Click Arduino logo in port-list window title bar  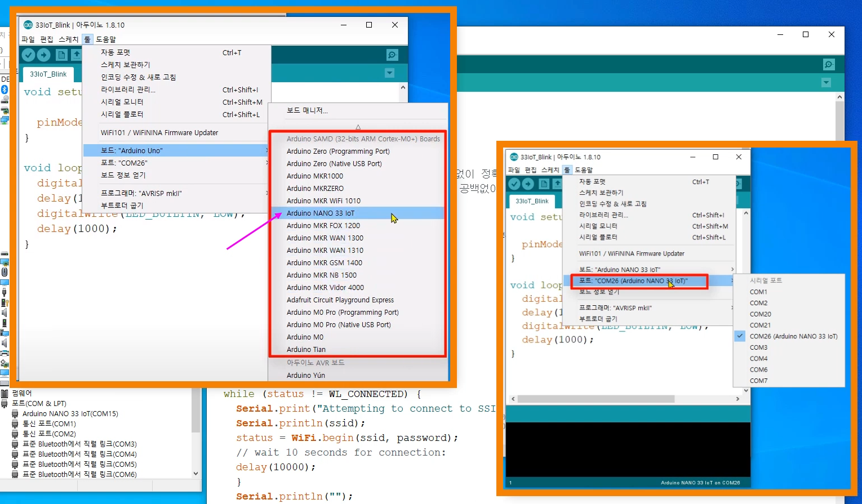(514, 157)
